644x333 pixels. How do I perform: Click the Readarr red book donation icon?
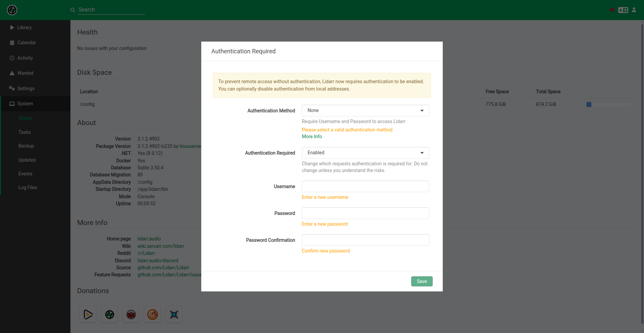[x=131, y=315]
